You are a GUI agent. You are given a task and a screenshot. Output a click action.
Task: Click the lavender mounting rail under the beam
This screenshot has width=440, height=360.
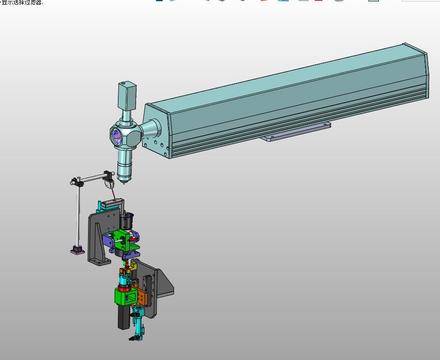pyautogui.click(x=297, y=132)
